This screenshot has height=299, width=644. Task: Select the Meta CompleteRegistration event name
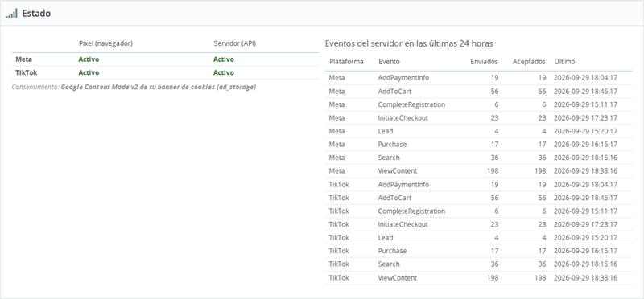click(x=411, y=104)
